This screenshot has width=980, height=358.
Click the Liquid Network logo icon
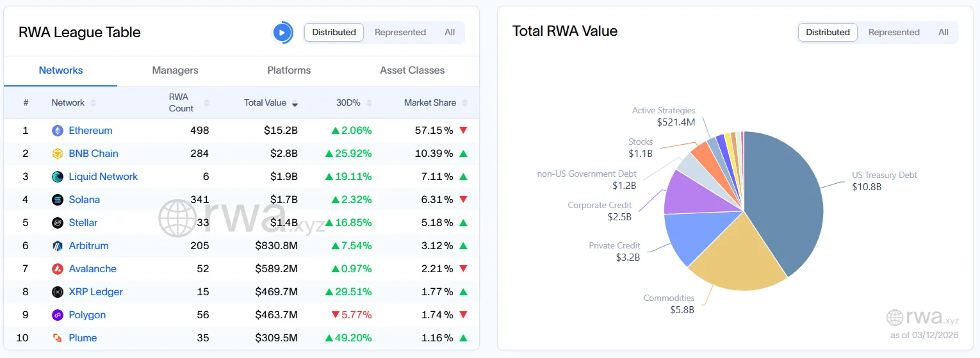[58, 177]
